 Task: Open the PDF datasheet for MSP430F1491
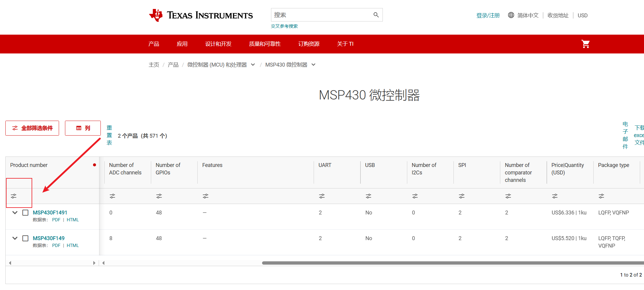click(56, 220)
